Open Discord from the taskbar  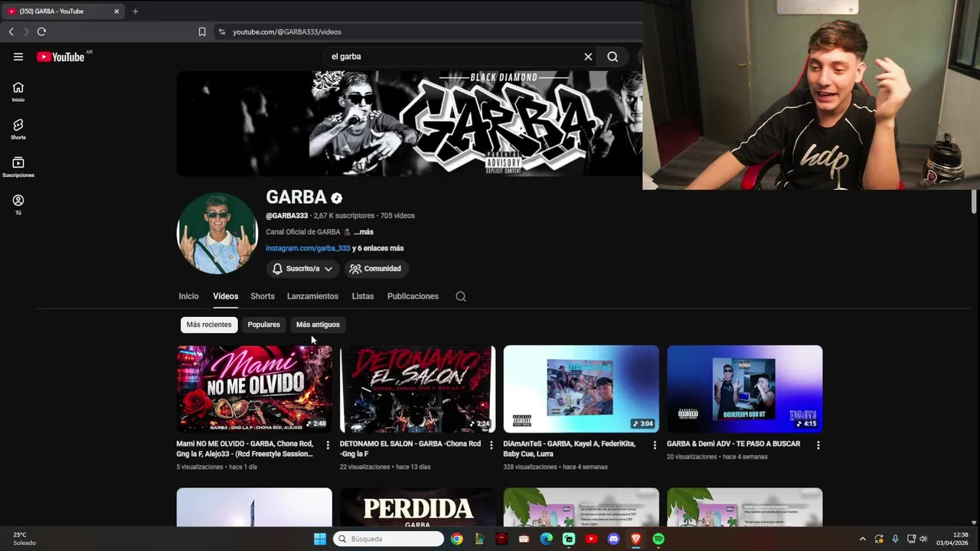point(613,539)
